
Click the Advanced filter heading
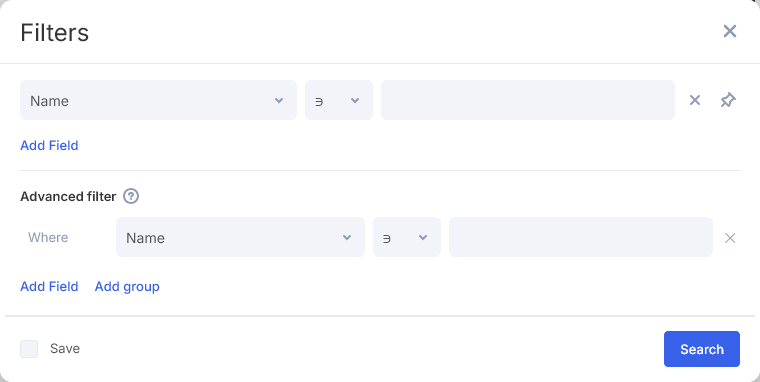coord(68,196)
